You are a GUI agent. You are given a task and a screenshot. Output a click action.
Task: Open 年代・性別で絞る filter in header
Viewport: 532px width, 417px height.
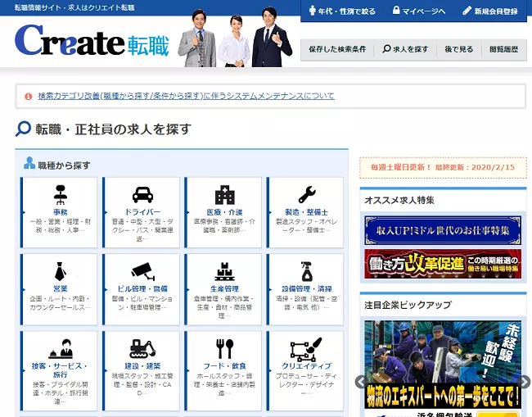click(x=342, y=11)
